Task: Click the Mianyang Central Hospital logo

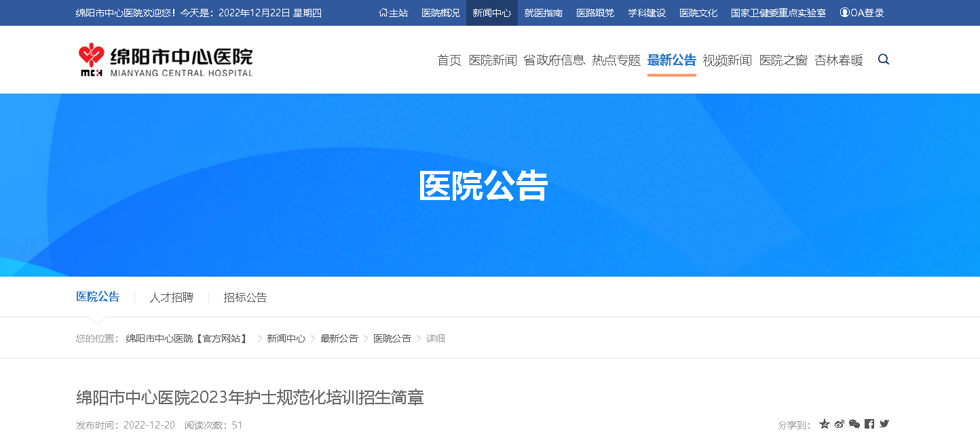Action: click(166, 60)
